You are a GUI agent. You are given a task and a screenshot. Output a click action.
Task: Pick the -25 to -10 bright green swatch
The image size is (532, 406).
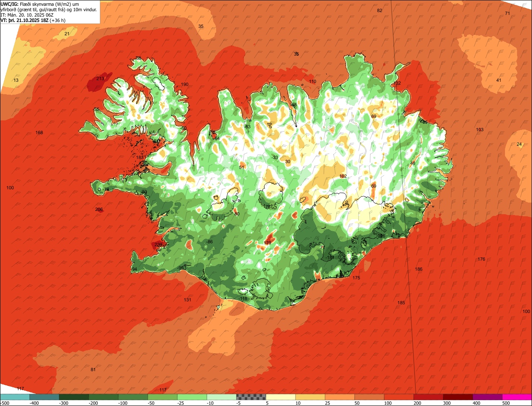(192, 397)
